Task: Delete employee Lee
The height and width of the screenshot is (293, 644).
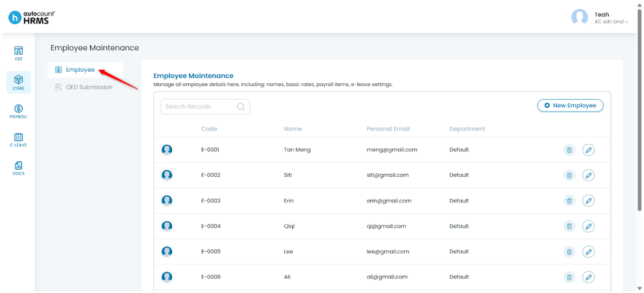Action: tap(569, 252)
